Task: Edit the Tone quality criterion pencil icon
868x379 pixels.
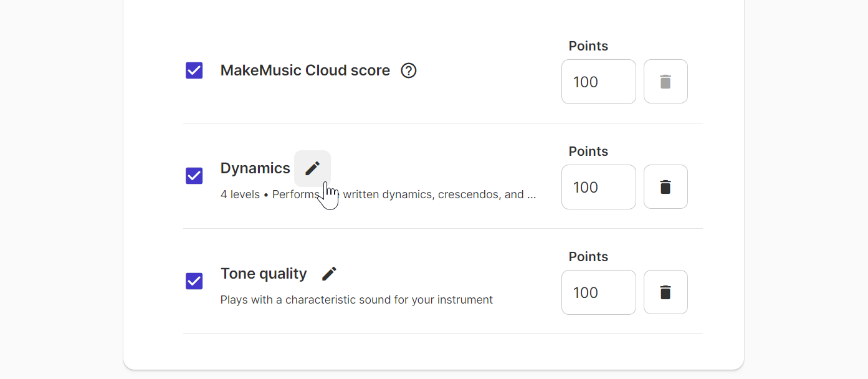Action: 329,274
